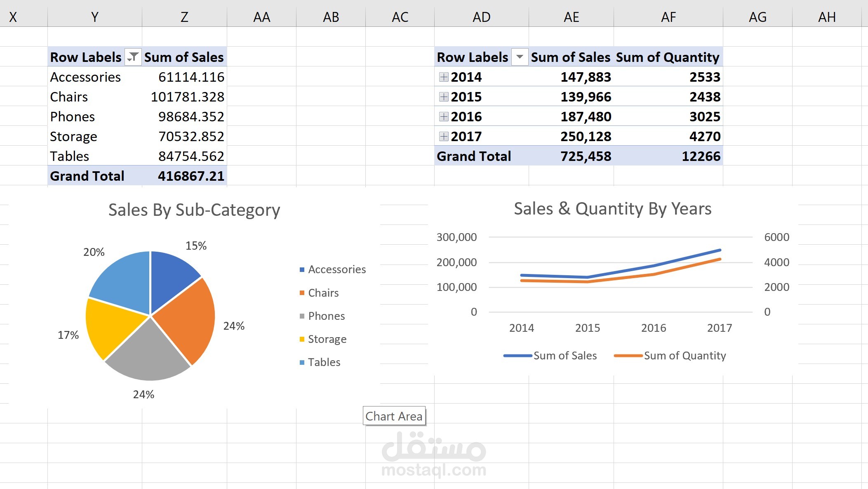
Task: Expand the 2017 pivot row
Action: coord(444,137)
